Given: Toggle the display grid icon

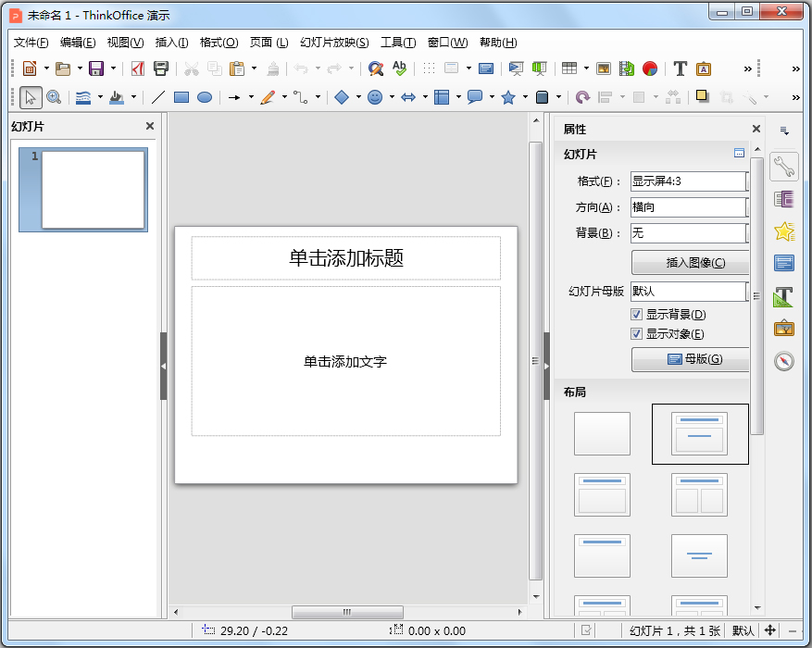Looking at the screenshot, I should [429, 69].
